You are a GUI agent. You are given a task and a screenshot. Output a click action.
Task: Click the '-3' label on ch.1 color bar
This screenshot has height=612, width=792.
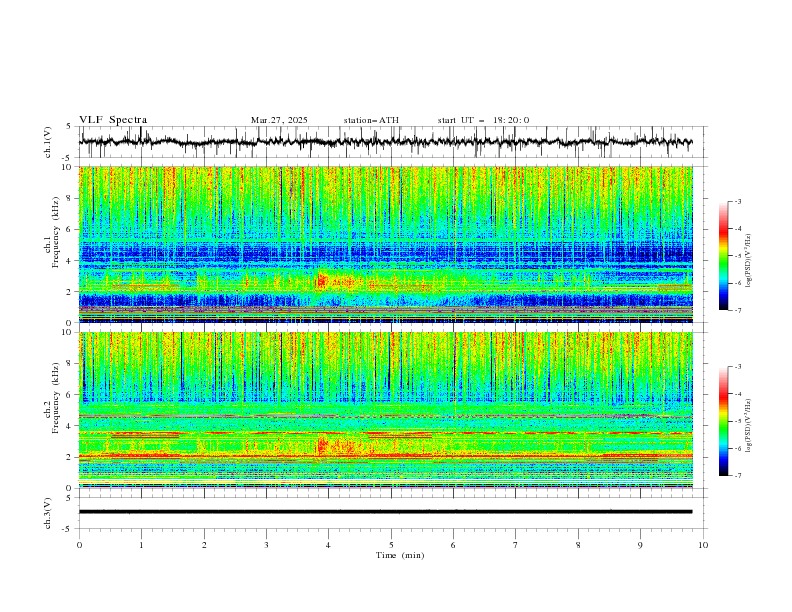point(737,201)
